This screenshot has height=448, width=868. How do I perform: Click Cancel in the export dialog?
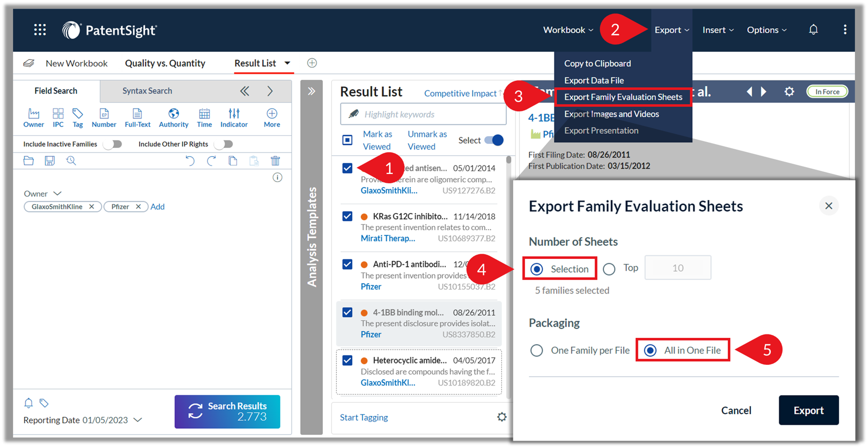coord(736,410)
